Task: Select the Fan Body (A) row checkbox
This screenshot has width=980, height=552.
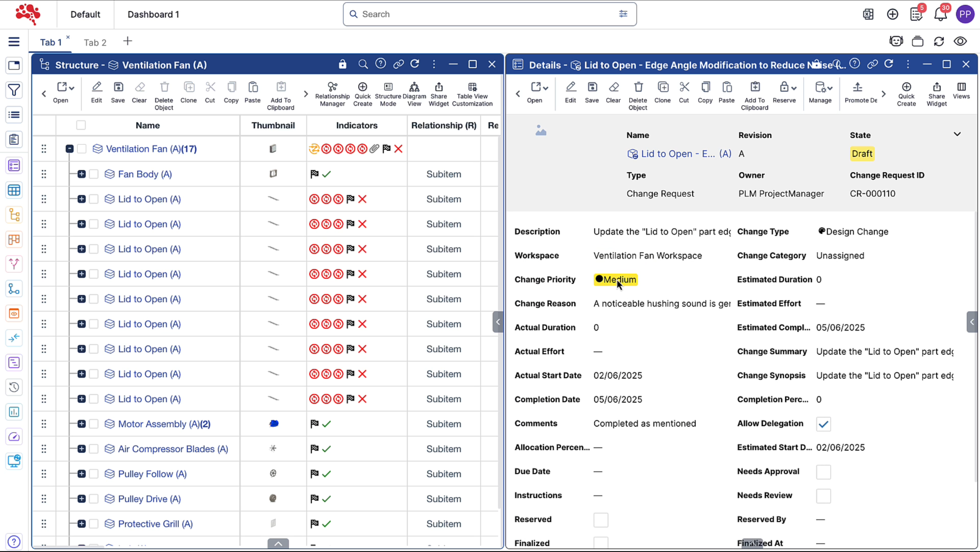Action: coord(94,174)
